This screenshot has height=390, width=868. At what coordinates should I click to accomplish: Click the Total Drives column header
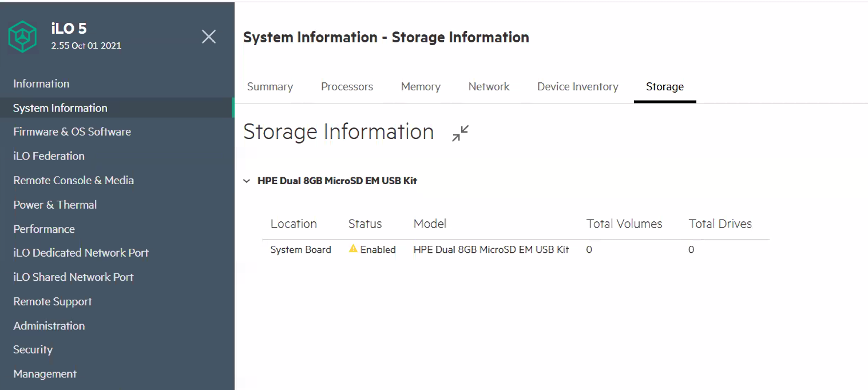(720, 224)
